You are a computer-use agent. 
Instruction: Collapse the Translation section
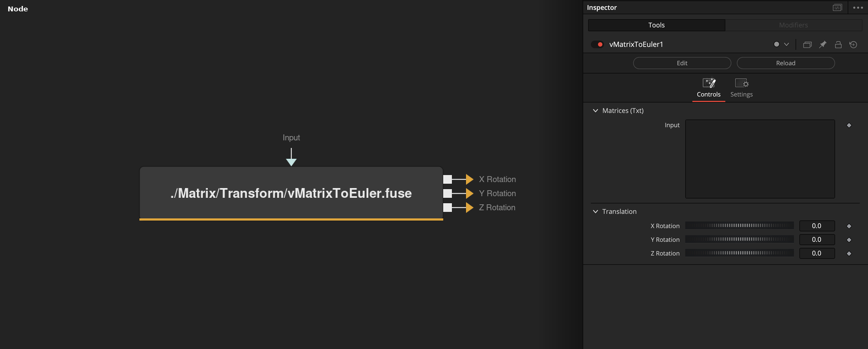(x=596, y=211)
